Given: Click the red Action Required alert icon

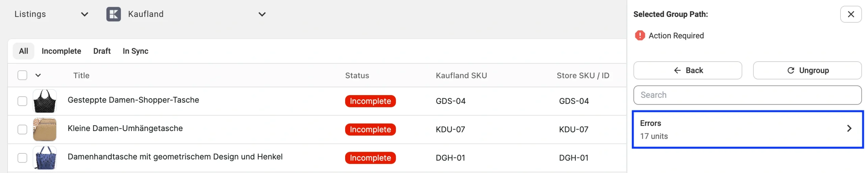Looking at the screenshot, I should [639, 36].
